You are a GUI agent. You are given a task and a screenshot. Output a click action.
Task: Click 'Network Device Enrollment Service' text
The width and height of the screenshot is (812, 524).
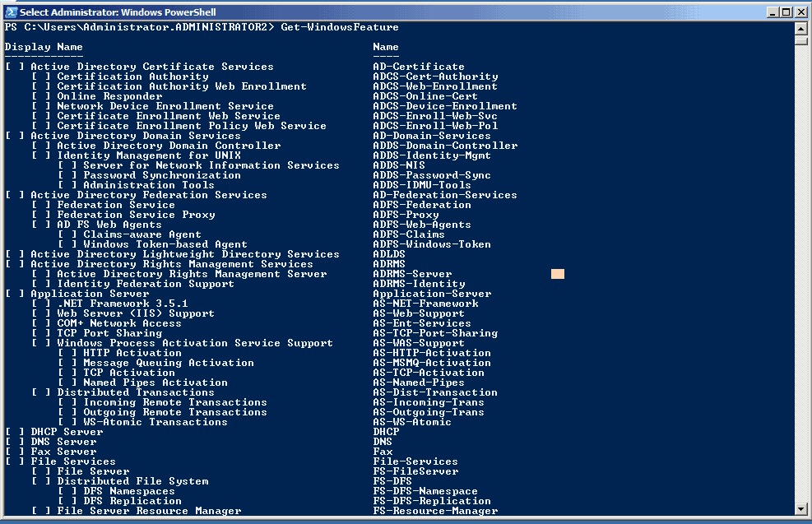point(165,106)
